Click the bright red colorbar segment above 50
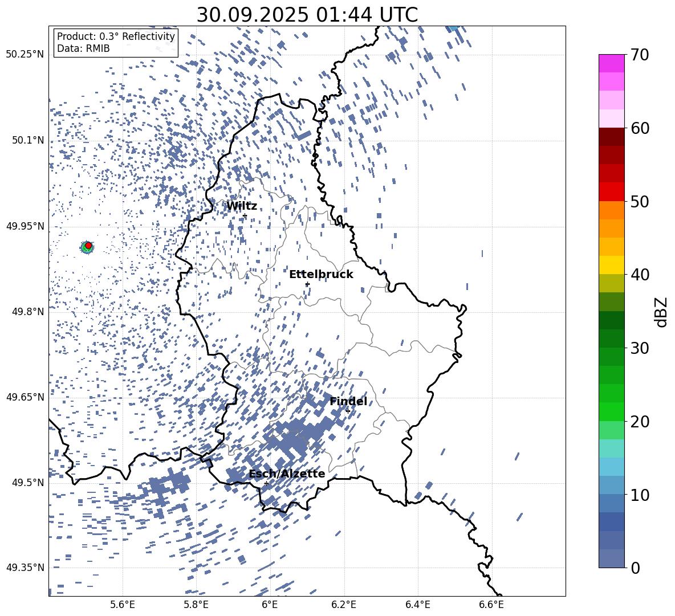 [x=612, y=192]
